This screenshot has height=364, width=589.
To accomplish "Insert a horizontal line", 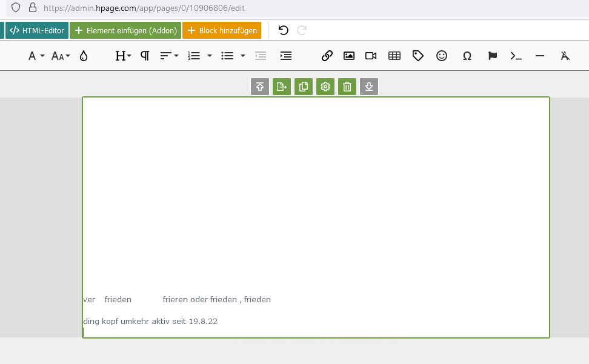I will (540, 56).
